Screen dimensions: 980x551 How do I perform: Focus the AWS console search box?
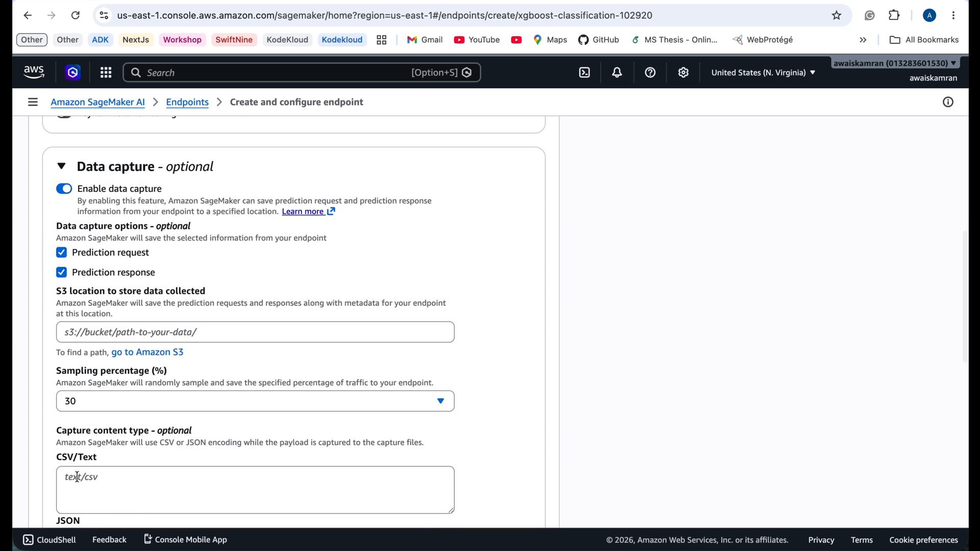302,73
